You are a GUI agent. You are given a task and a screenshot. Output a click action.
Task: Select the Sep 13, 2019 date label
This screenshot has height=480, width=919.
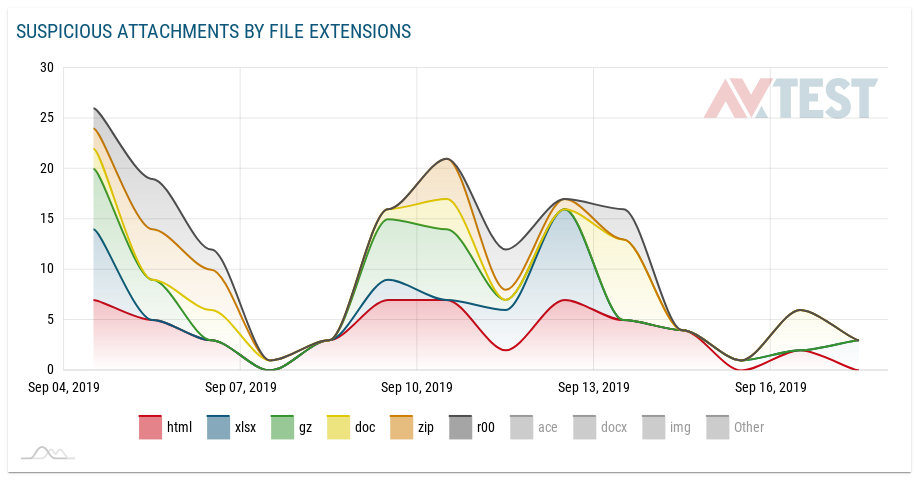point(594,387)
